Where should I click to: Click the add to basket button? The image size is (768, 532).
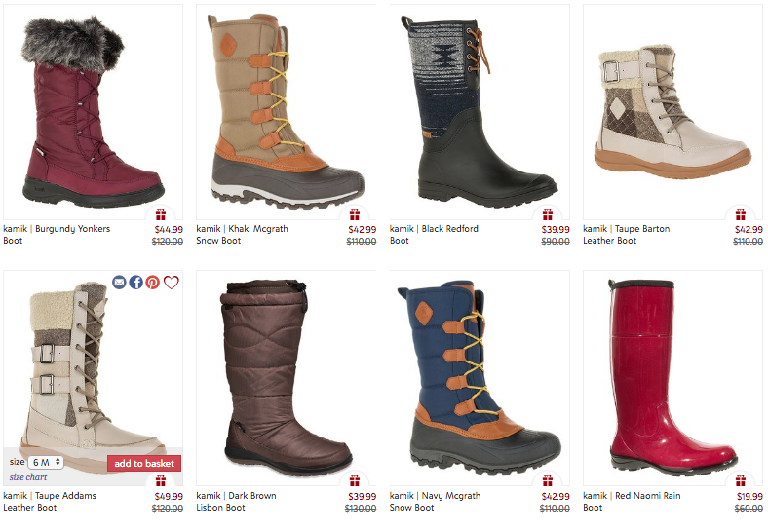[x=144, y=464]
